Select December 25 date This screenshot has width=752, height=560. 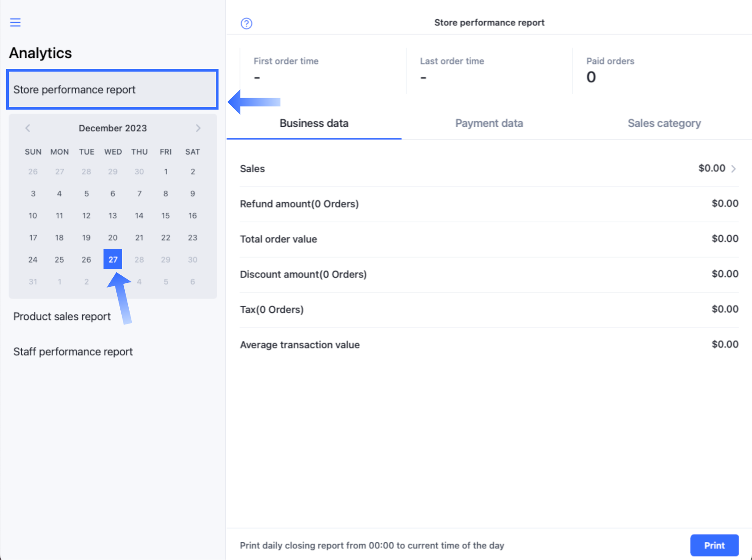59,259
